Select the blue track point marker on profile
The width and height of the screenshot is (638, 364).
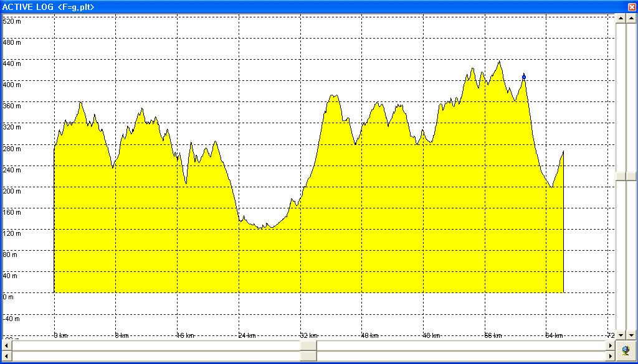(523, 77)
